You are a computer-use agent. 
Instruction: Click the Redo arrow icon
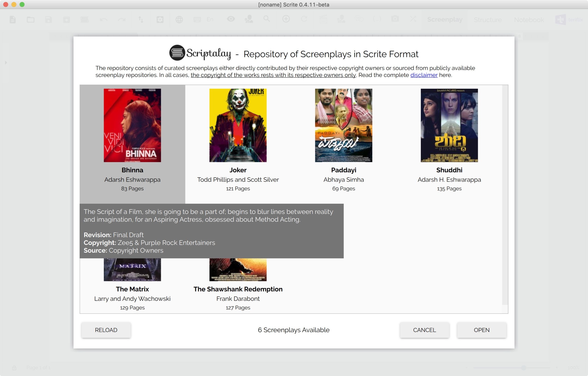122,19
